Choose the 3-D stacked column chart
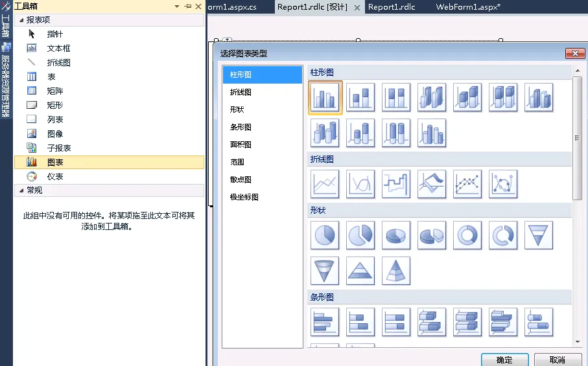 point(467,97)
